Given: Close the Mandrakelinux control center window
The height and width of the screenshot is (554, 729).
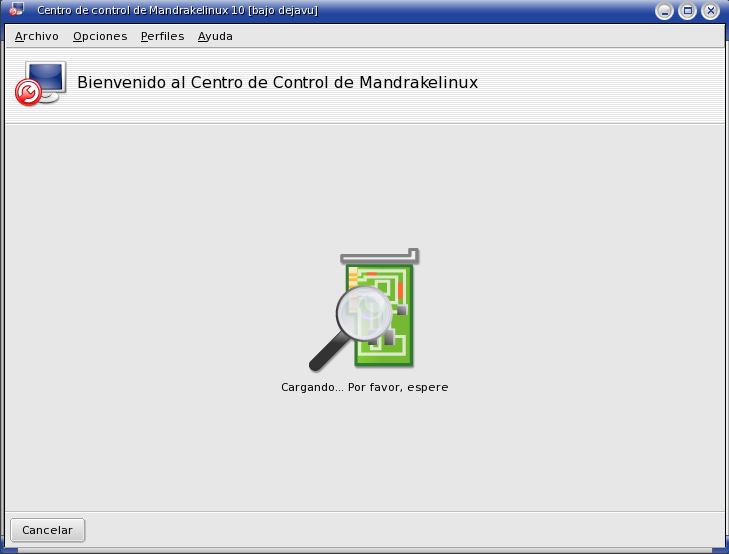Looking at the screenshot, I should (x=710, y=11).
